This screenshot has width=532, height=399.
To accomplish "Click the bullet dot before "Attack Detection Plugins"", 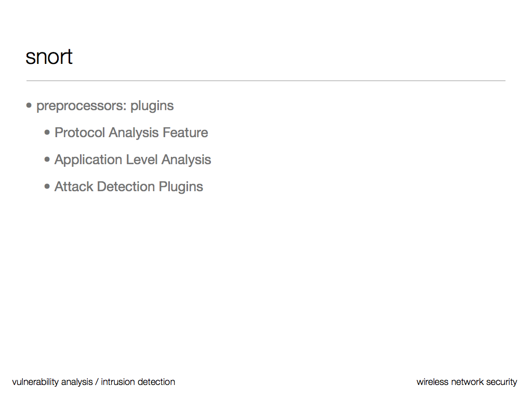I will click(x=48, y=187).
